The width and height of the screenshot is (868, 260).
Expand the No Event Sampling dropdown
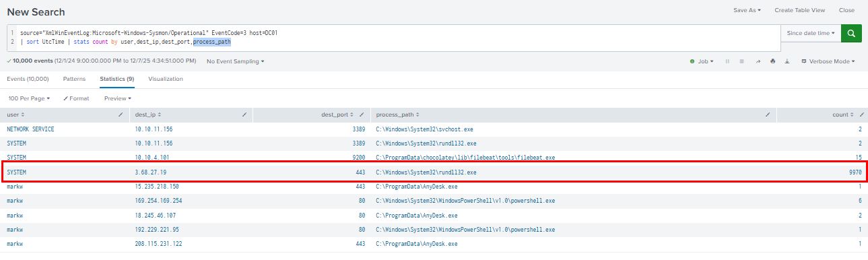pos(235,61)
